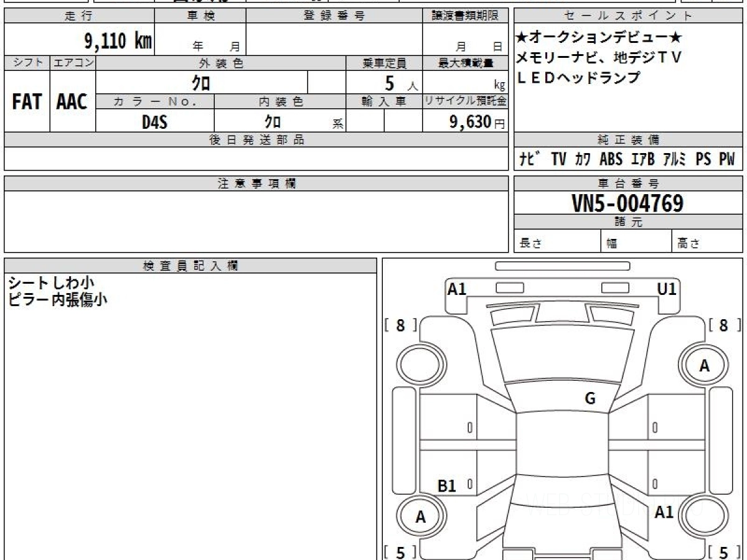Select the LEDヘッドランプ sales point text
Viewport: 747px width, 560px height.
tap(579, 78)
